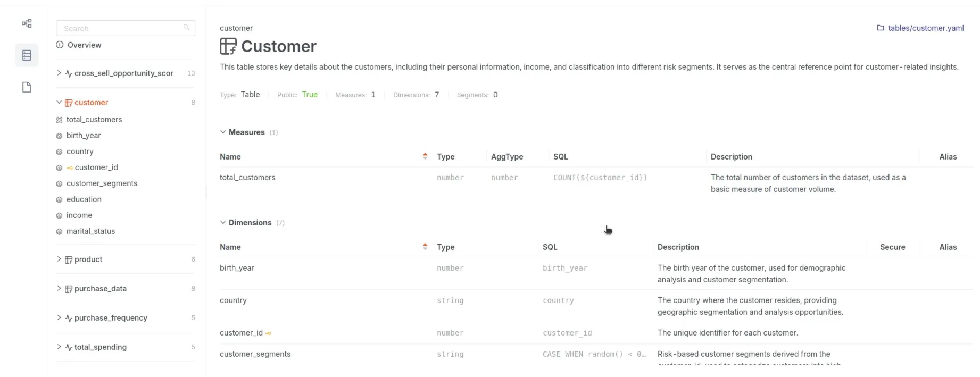980x377 pixels.
Task: Collapse the customer tree node
Action: (59, 102)
